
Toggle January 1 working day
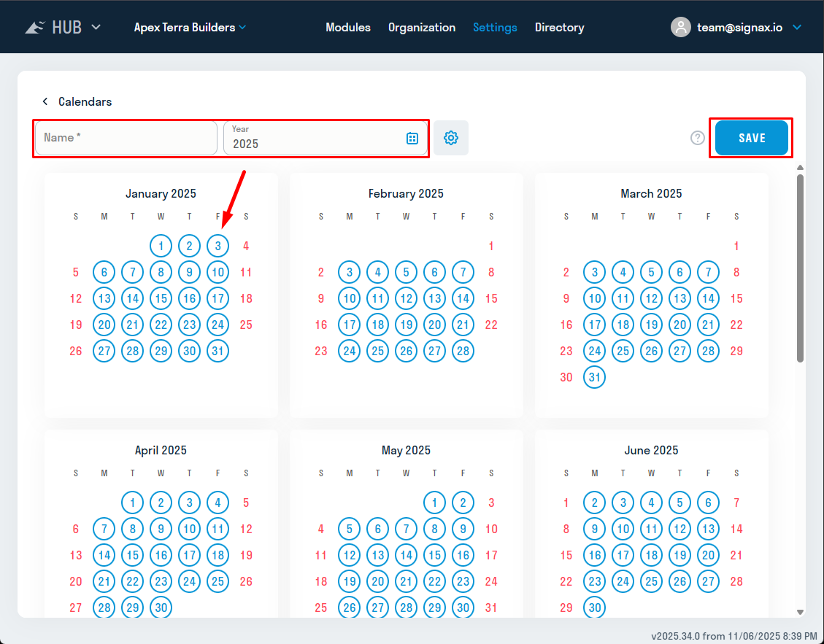pyautogui.click(x=161, y=246)
